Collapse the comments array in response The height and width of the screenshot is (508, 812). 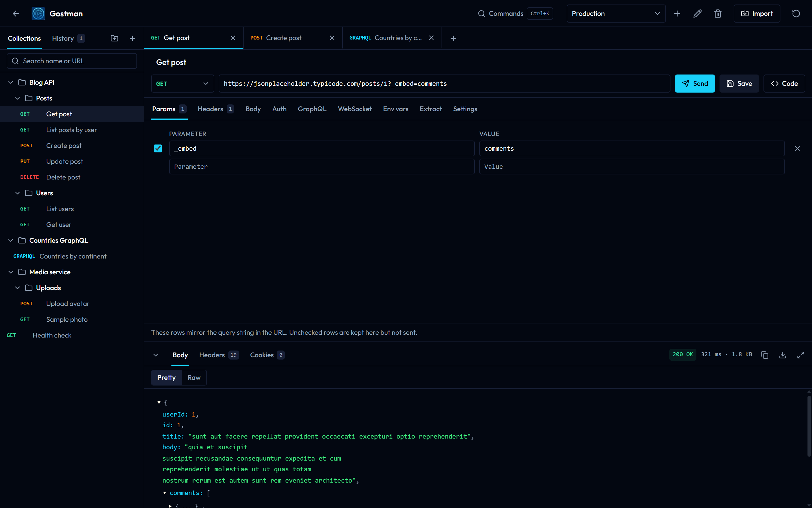click(x=165, y=493)
